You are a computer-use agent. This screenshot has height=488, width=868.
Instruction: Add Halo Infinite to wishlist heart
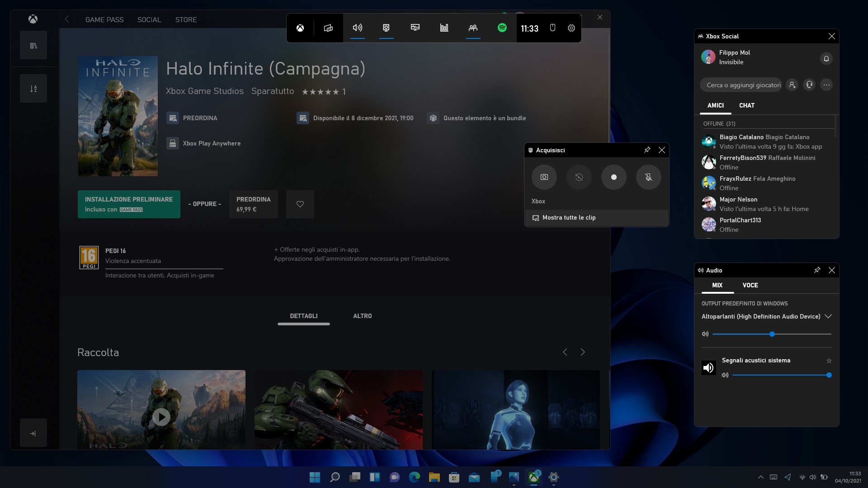(x=300, y=204)
